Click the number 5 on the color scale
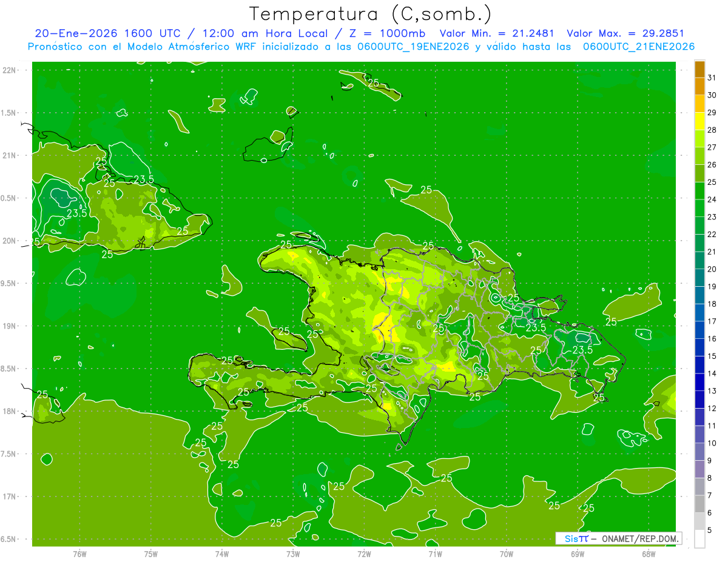This screenshot has height=562, width=728. 710,530
